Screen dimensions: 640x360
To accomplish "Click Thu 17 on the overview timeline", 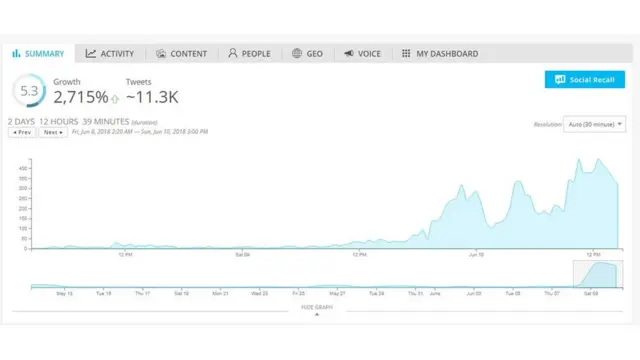I will [x=142, y=293].
